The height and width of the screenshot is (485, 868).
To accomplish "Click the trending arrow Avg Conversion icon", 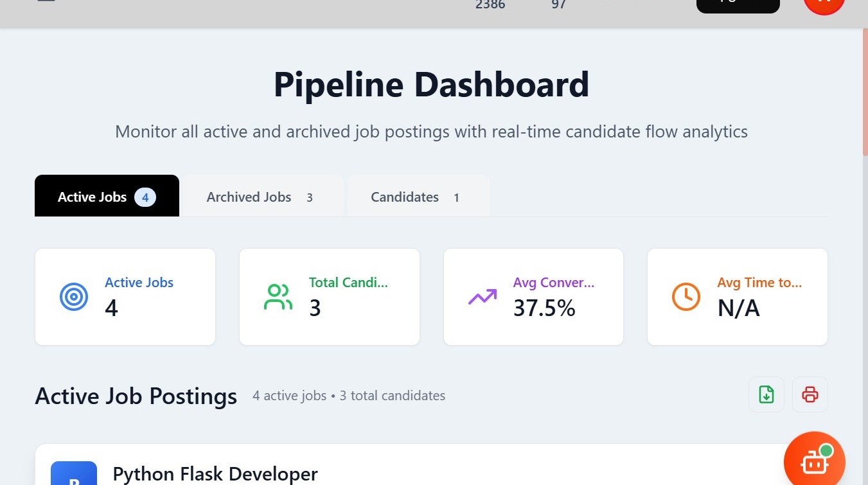I will tap(482, 297).
